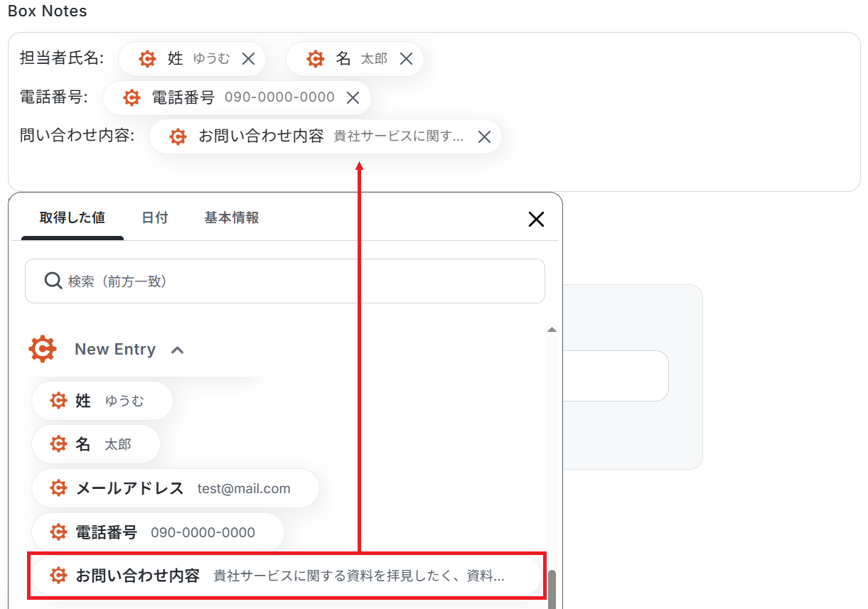
Task: Insert メールアドレス test@mail.com value
Action: (176, 488)
